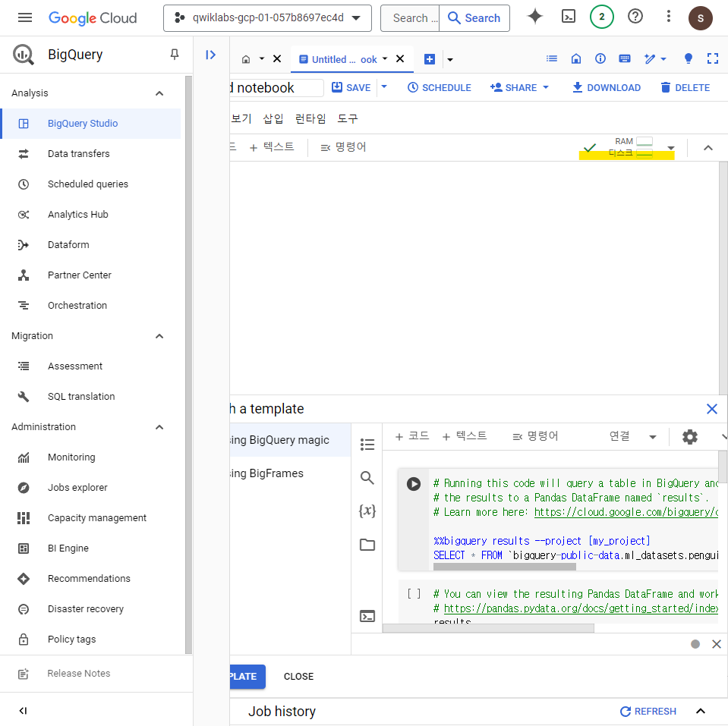
Task: Open the 명령어 command palette in notebook toolbar
Action: (344, 147)
